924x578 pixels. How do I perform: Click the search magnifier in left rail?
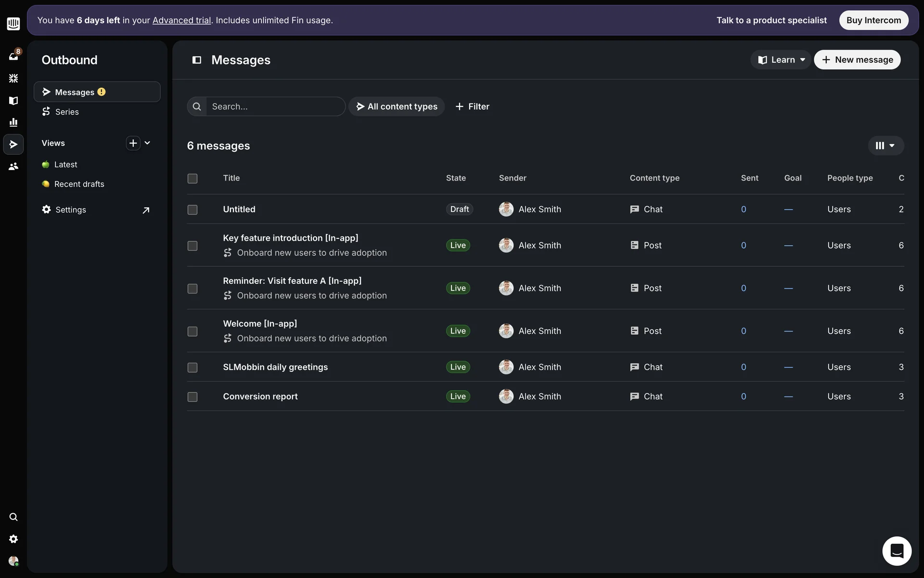[13, 517]
